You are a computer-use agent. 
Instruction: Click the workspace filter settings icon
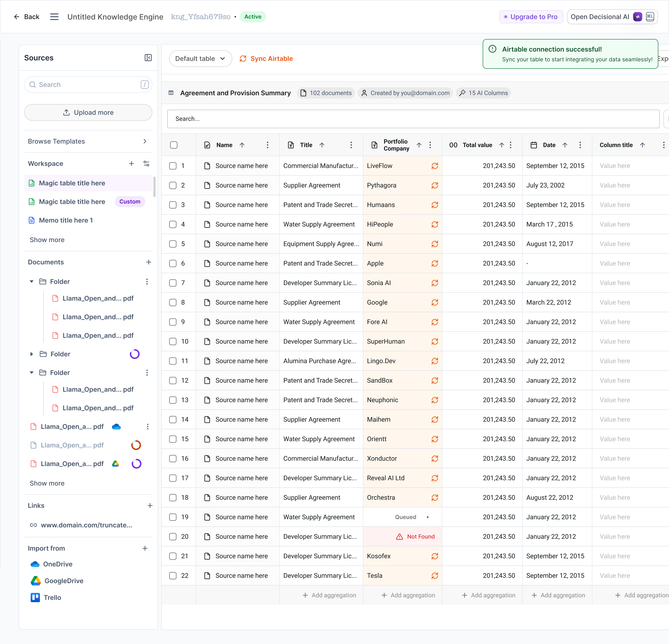[146, 164]
